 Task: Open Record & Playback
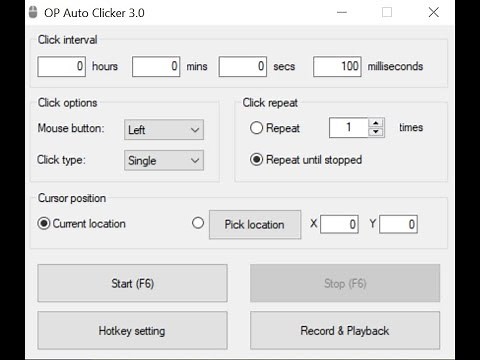(345, 330)
